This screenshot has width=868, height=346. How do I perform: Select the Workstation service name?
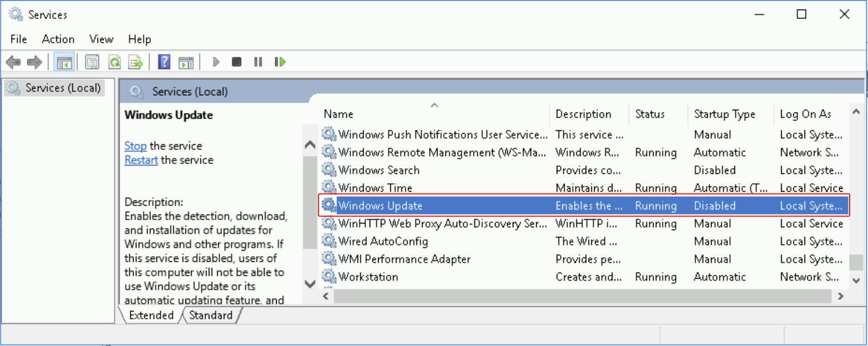[x=368, y=277]
